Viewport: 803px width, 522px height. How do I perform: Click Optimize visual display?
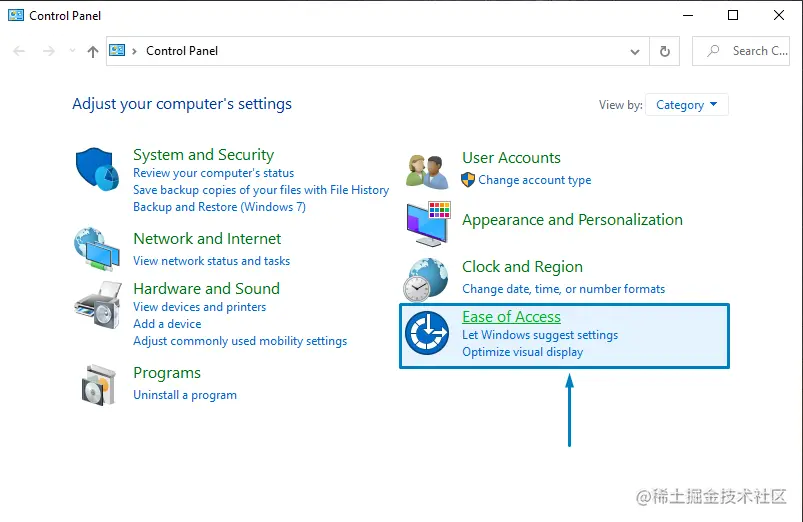click(x=522, y=352)
